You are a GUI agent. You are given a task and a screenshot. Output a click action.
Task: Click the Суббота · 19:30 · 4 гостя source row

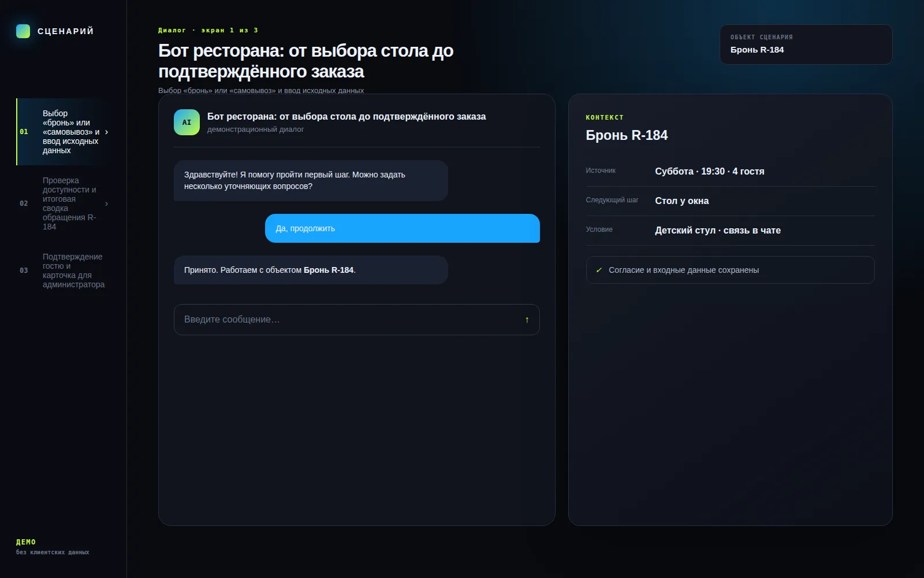(x=731, y=172)
